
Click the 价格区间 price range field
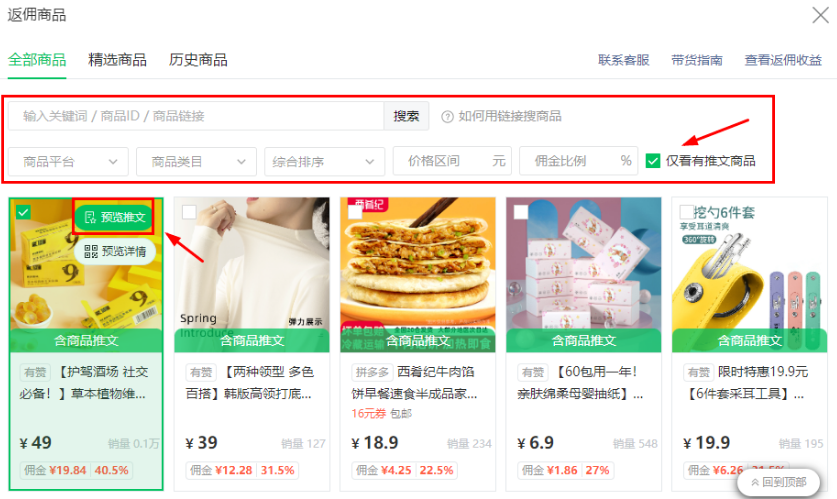[452, 161]
